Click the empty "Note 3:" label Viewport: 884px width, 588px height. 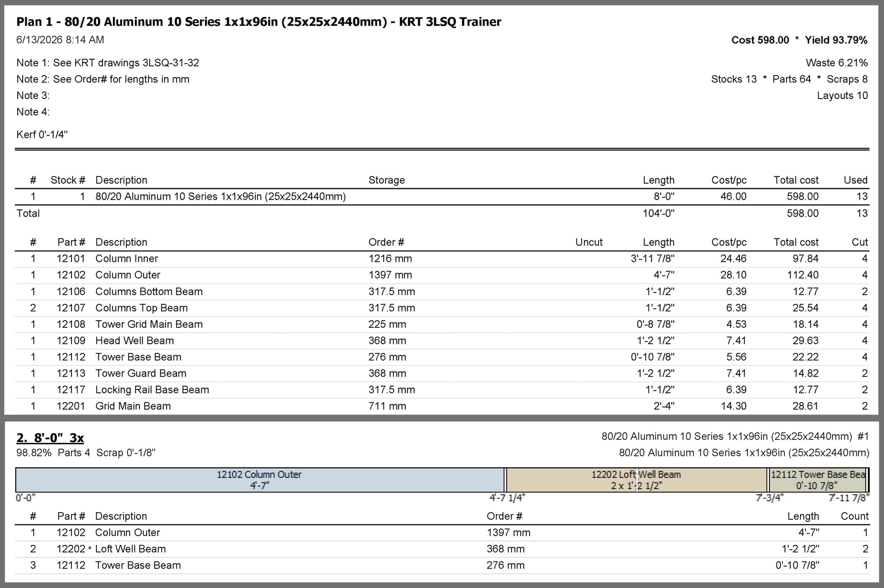pyautogui.click(x=33, y=95)
